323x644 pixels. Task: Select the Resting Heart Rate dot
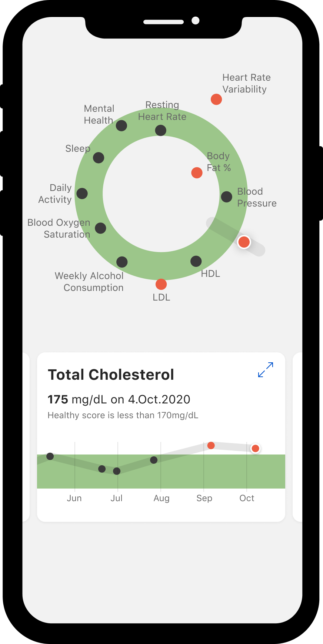(160, 130)
